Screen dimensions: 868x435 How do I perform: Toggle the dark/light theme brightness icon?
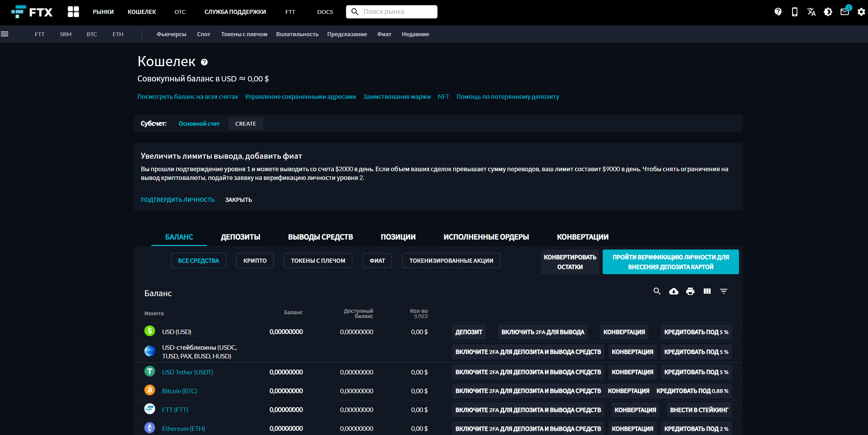tap(828, 12)
